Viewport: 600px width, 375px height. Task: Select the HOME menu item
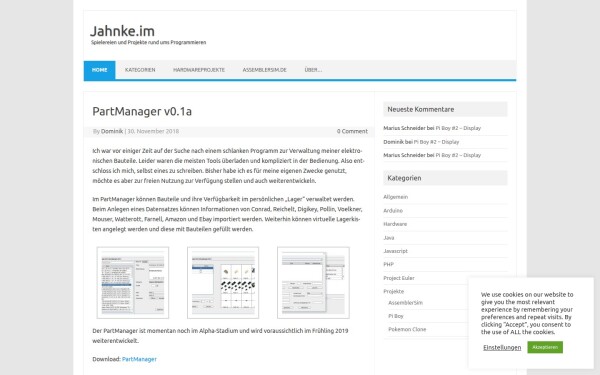[99, 70]
